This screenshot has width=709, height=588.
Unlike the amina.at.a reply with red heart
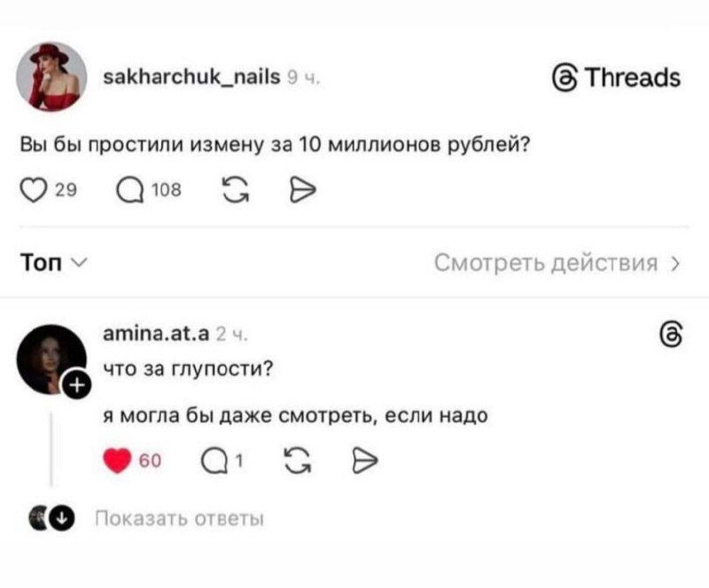(118, 460)
